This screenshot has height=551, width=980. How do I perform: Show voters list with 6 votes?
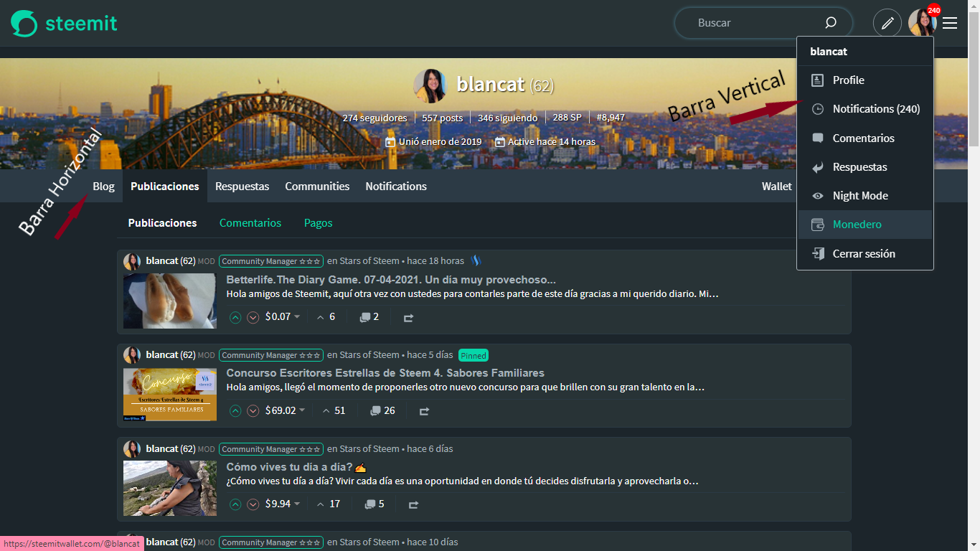pyautogui.click(x=326, y=316)
